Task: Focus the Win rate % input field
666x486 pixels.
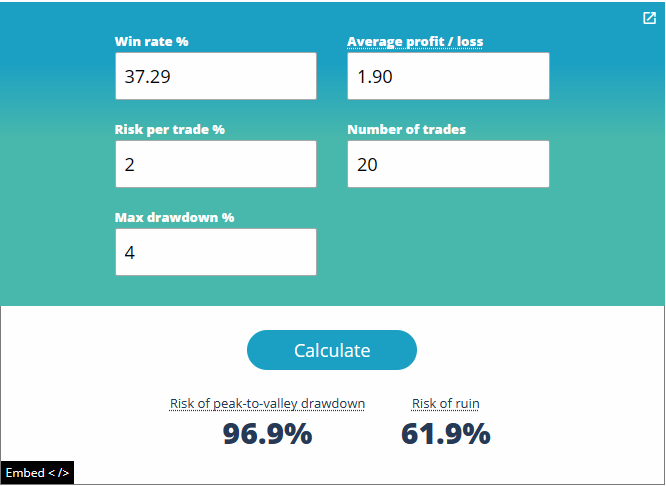Action: click(x=216, y=76)
